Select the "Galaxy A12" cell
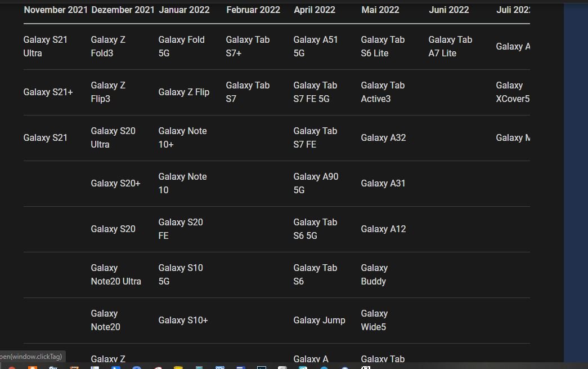588x369 pixels. point(383,229)
